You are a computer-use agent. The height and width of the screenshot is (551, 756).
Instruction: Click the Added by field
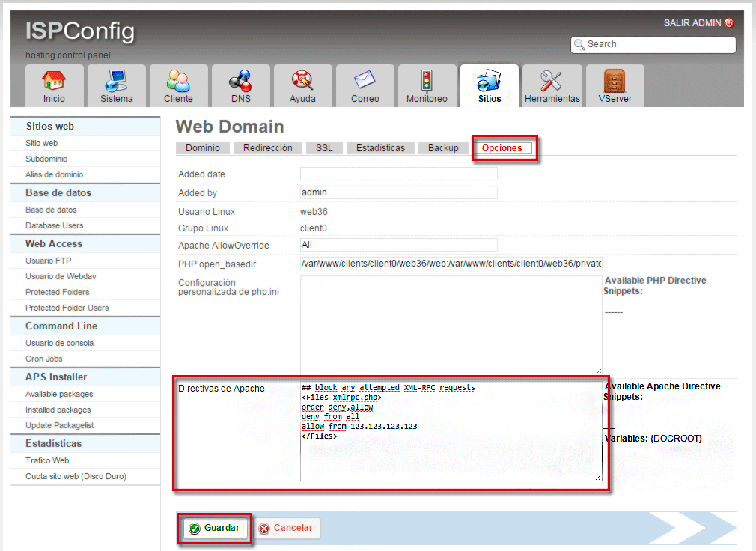pos(398,192)
